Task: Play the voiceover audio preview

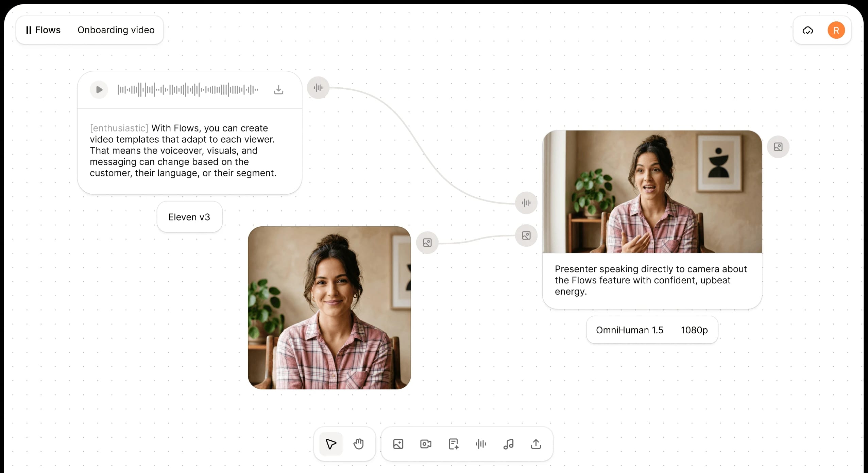Action: [x=99, y=89]
